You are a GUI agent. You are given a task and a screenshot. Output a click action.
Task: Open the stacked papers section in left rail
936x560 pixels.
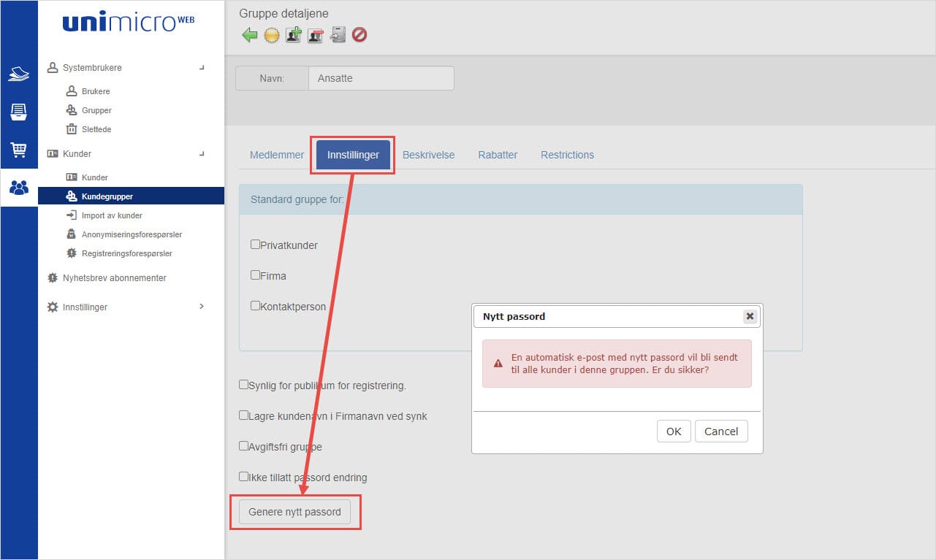coord(18,74)
